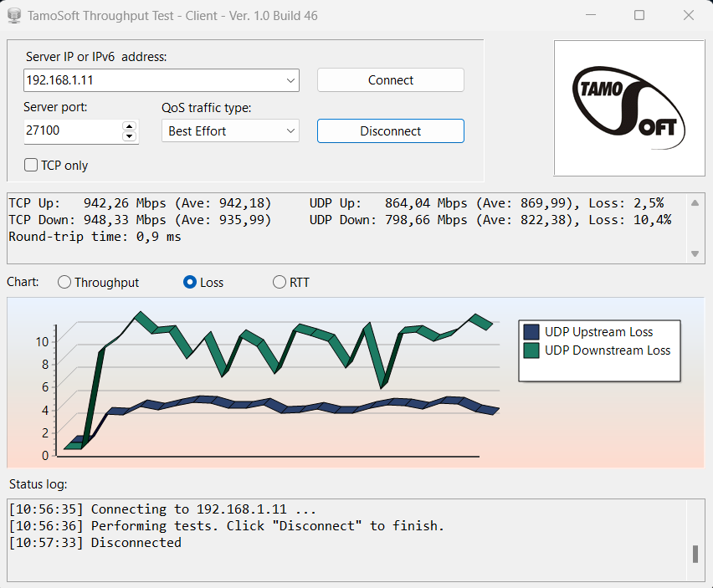The height and width of the screenshot is (588, 713).
Task: Select the Throughput chart radio button
Action: pos(64,282)
